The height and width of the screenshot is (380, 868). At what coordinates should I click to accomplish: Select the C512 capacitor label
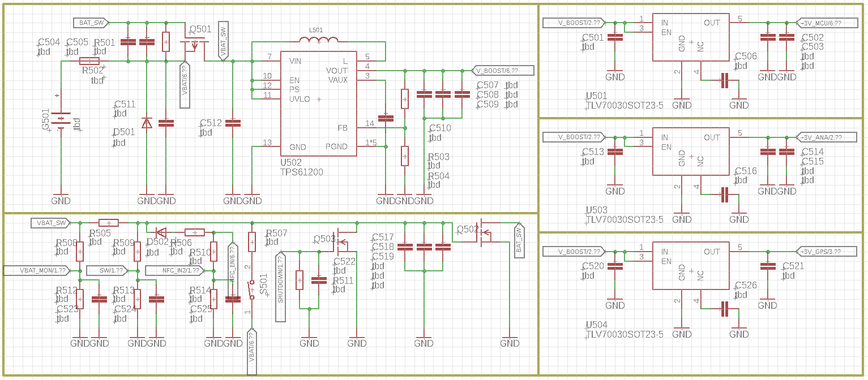click(x=211, y=123)
